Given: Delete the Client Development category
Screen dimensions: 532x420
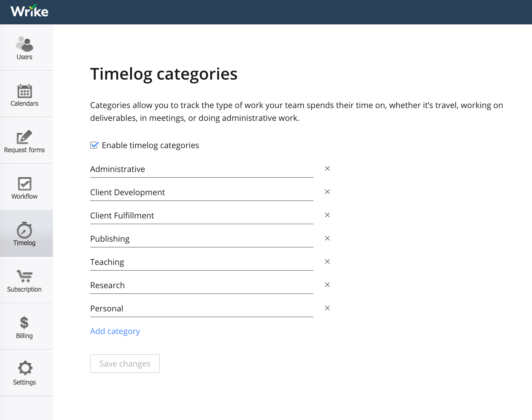Looking at the screenshot, I should (327, 192).
